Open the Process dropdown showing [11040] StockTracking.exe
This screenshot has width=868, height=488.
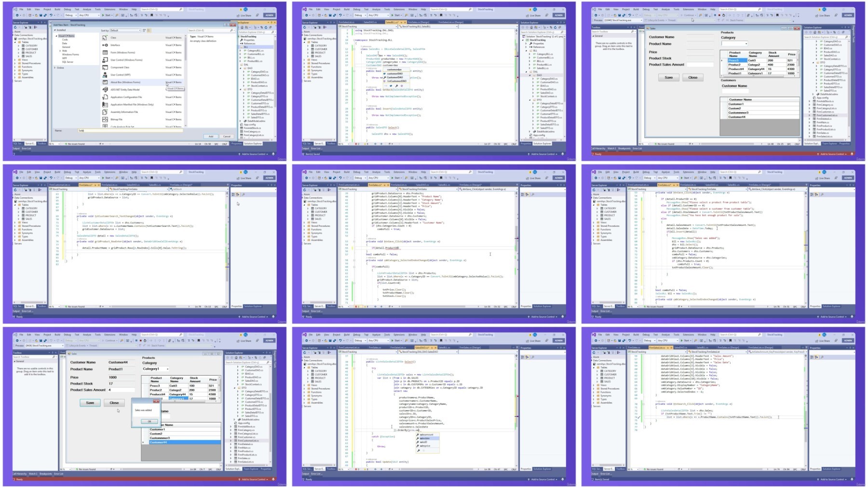[624, 20]
